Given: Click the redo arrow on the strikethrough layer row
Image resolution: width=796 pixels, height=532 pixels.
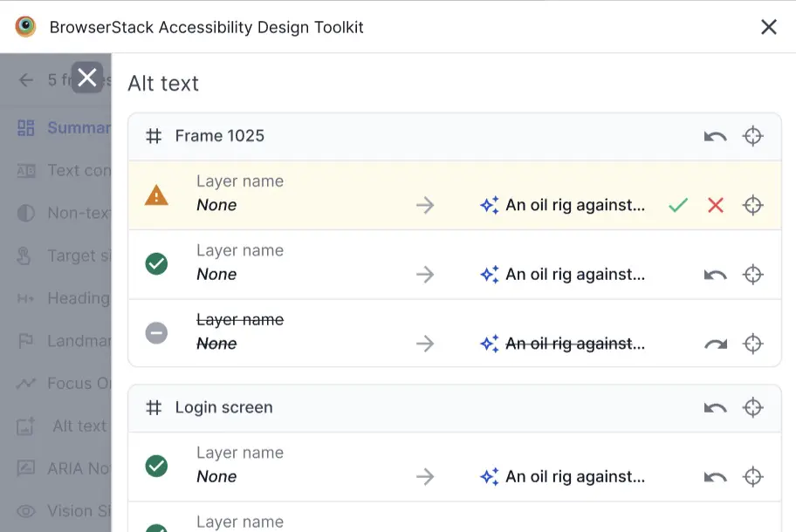Looking at the screenshot, I should pyautogui.click(x=715, y=343).
